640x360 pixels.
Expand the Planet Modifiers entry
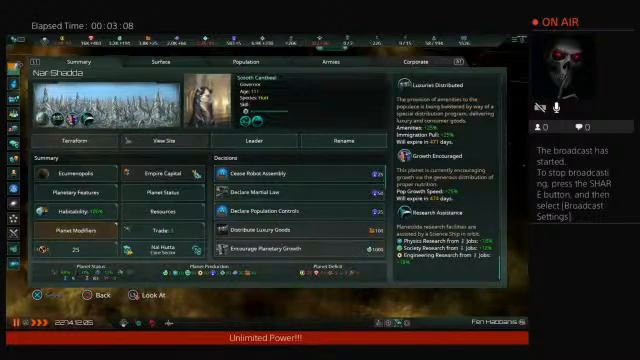[x=76, y=231]
